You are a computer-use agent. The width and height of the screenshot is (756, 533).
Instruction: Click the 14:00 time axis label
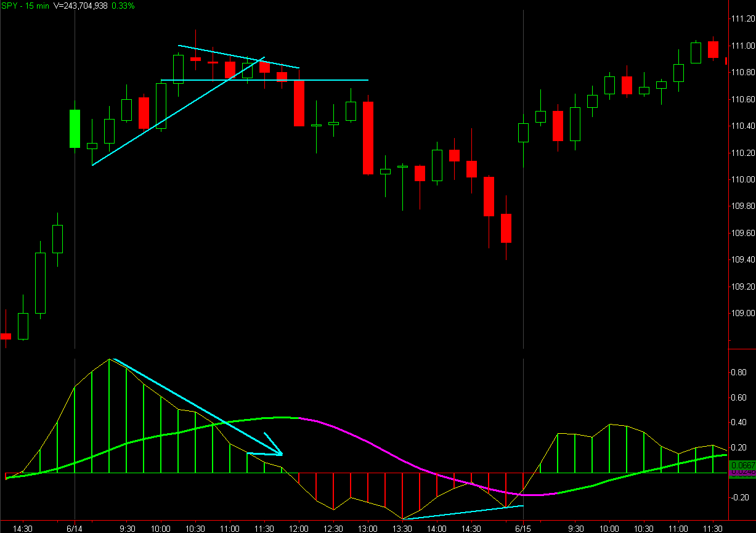pos(437,528)
